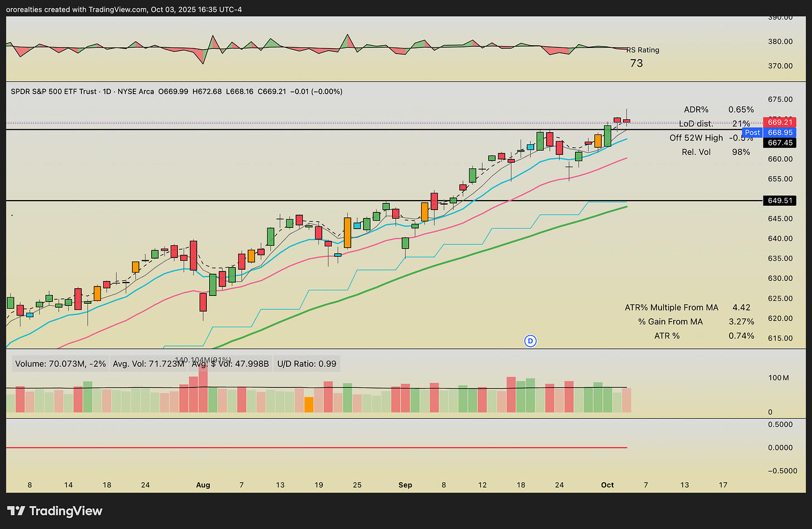Click the 100M volume axis label
This screenshot has width=812, height=529.
click(x=778, y=378)
